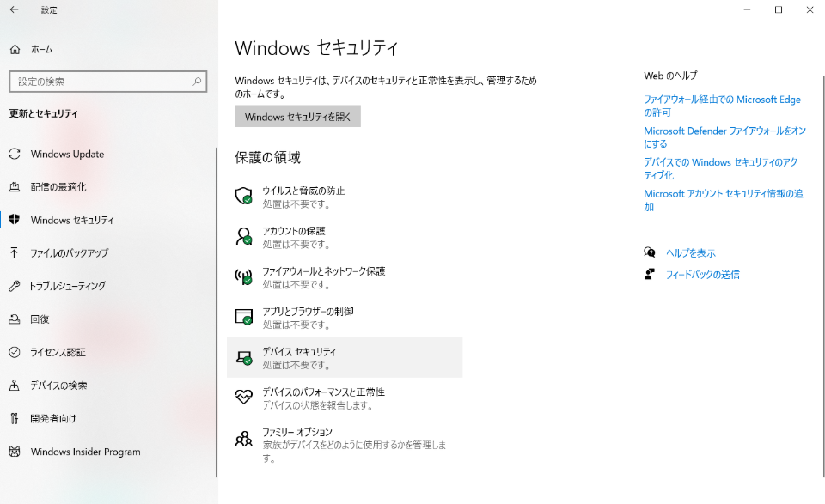Click the virus protection shield icon

(243, 196)
